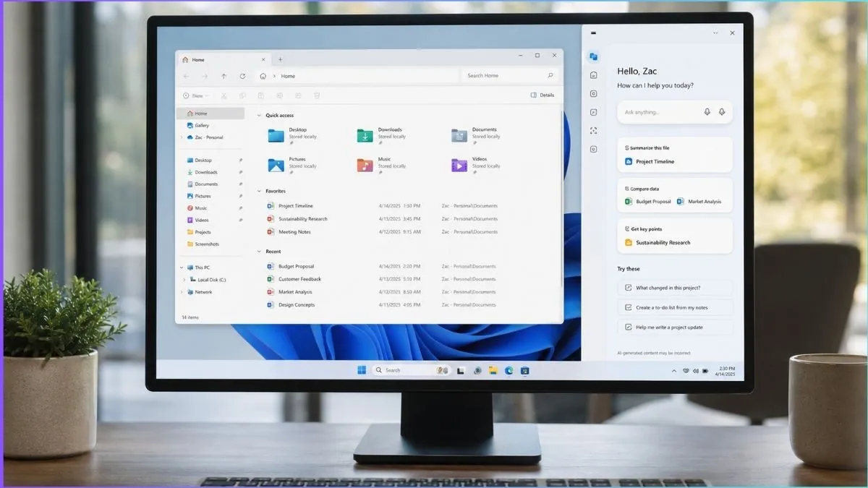Click the search magnifier in Search Home box
868x488 pixels.
coord(550,75)
